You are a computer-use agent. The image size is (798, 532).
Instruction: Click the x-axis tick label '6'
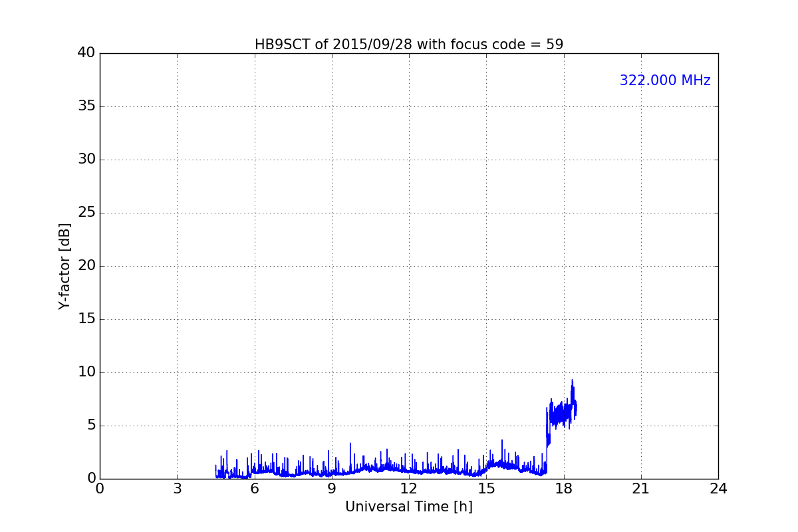coord(255,489)
